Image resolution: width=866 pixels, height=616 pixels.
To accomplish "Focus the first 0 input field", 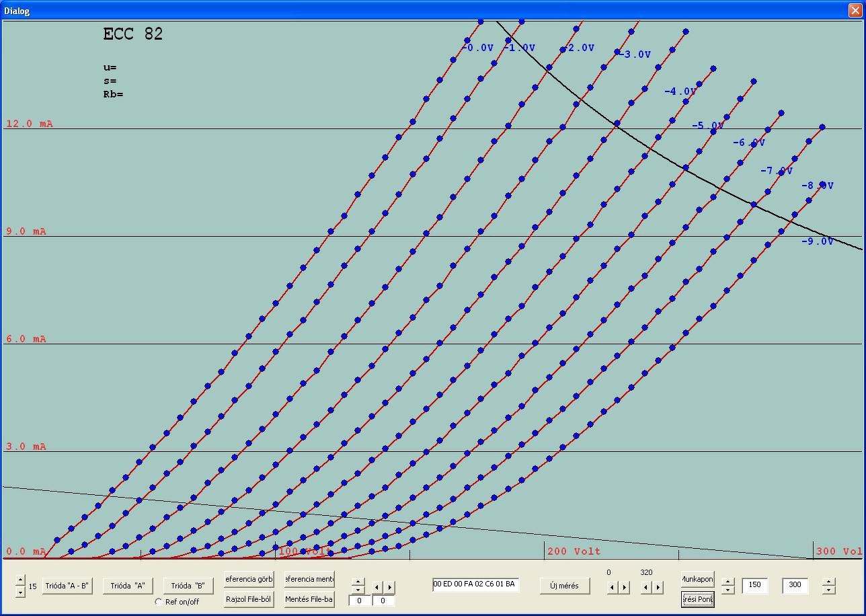I will tap(360, 601).
